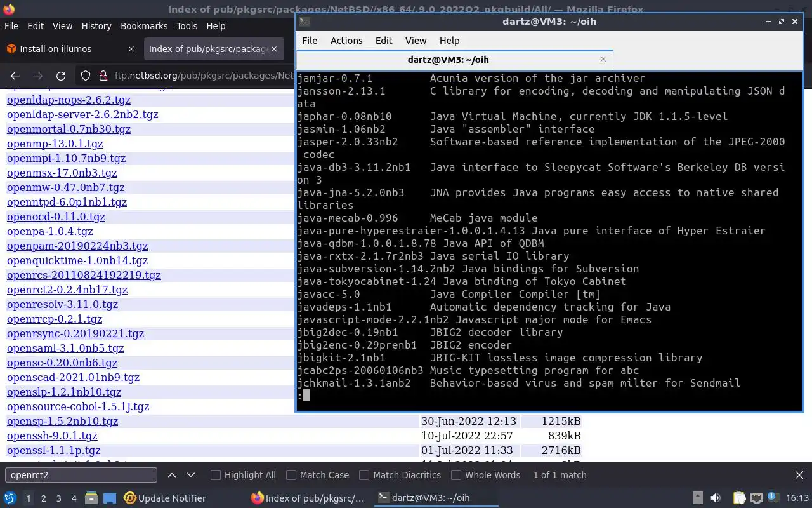The image size is (812, 508).
Task: Open the file manager taskbar icon
Action: tap(91, 498)
